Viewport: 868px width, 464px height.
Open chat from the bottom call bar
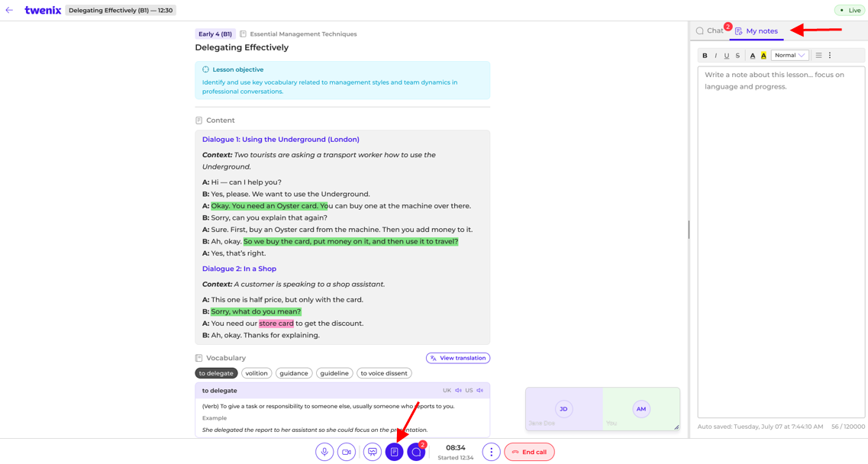click(x=416, y=452)
